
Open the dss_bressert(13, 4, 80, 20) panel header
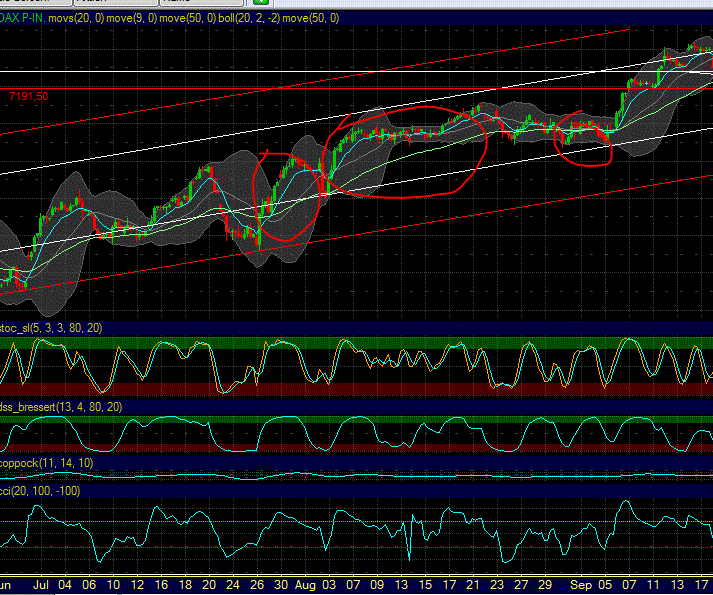click(61, 407)
